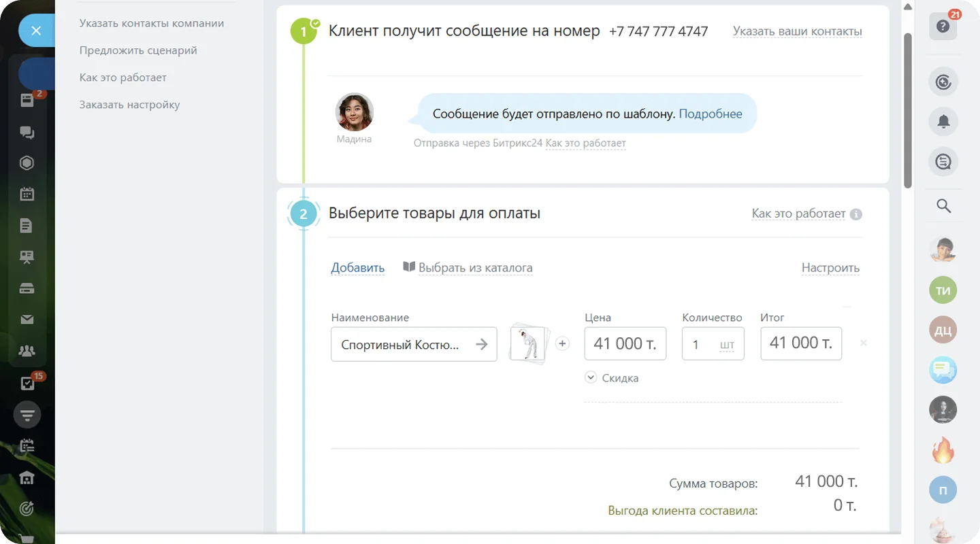
Task: Click Мадина's avatar photo
Action: tap(355, 112)
